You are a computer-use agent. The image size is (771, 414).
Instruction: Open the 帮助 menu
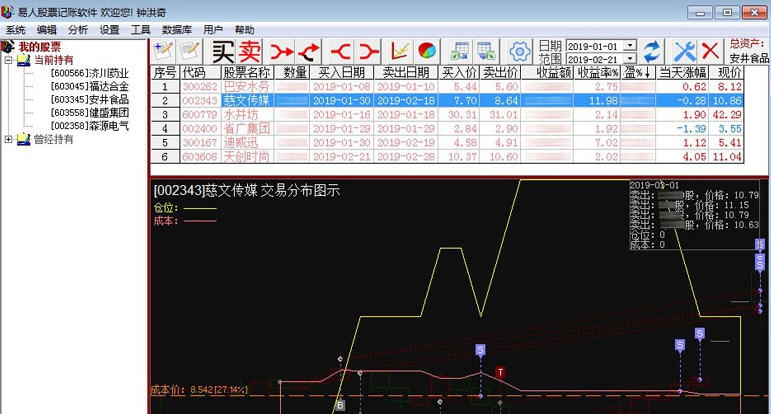[244, 30]
